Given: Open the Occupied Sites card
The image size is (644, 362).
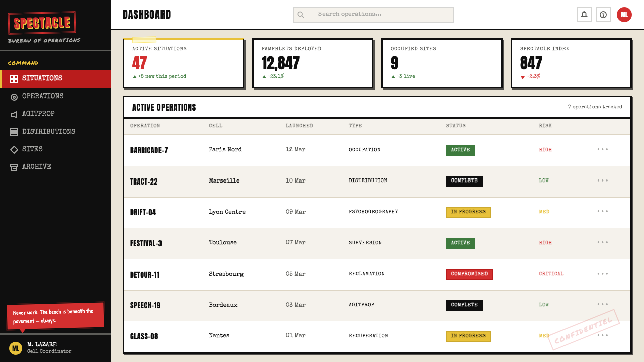Looking at the screenshot, I should pyautogui.click(x=442, y=63).
